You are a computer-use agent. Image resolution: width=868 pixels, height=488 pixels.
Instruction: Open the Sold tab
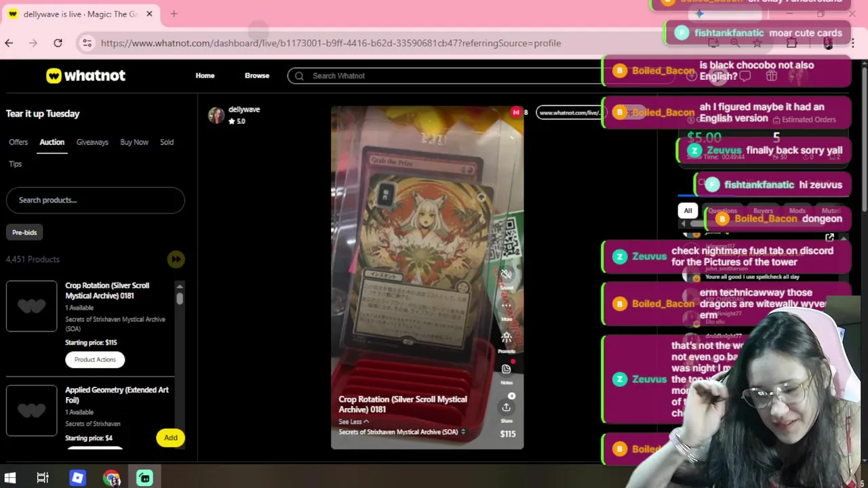pos(167,142)
